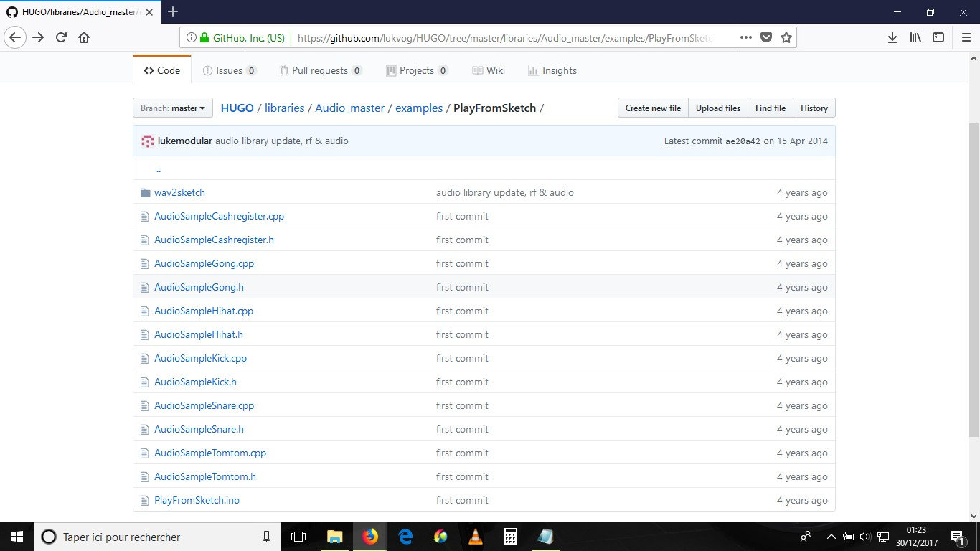Viewport: 980px width, 551px height.
Task: Open the Firefox downloads panel
Action: click(892, 37)
